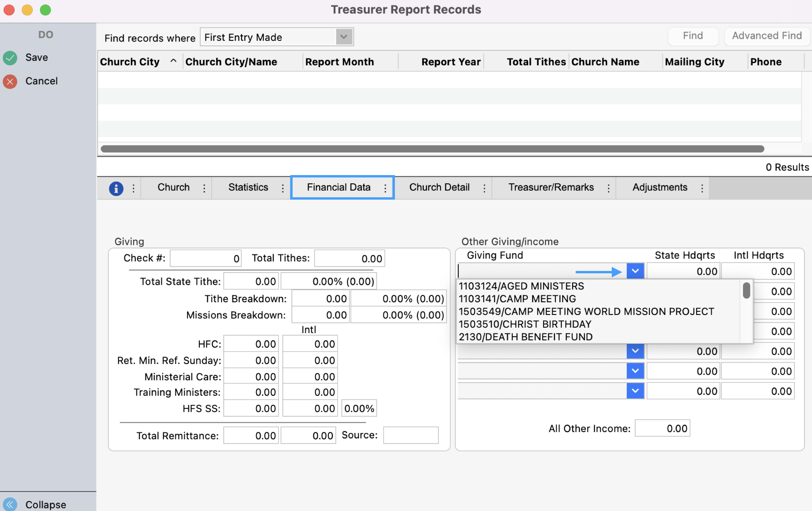Click the Advanced Find button
The height and width of the screenshot is (511, 812).
pos(766,36)
